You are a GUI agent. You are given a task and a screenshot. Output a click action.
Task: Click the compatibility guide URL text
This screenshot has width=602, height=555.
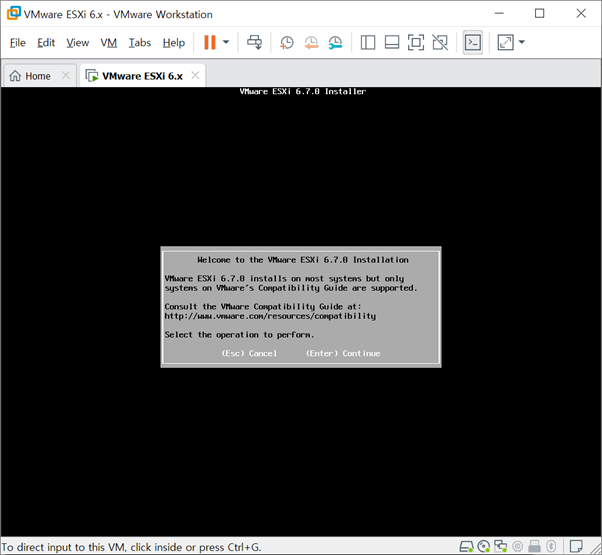270,316
